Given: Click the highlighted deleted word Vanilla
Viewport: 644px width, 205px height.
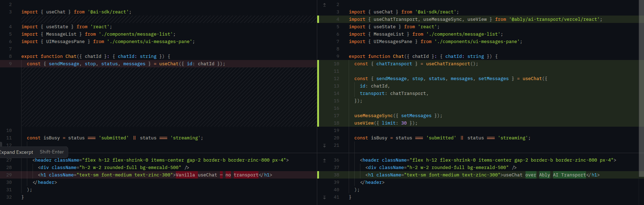Looking at the screenshot, I should tap(185, 175).
